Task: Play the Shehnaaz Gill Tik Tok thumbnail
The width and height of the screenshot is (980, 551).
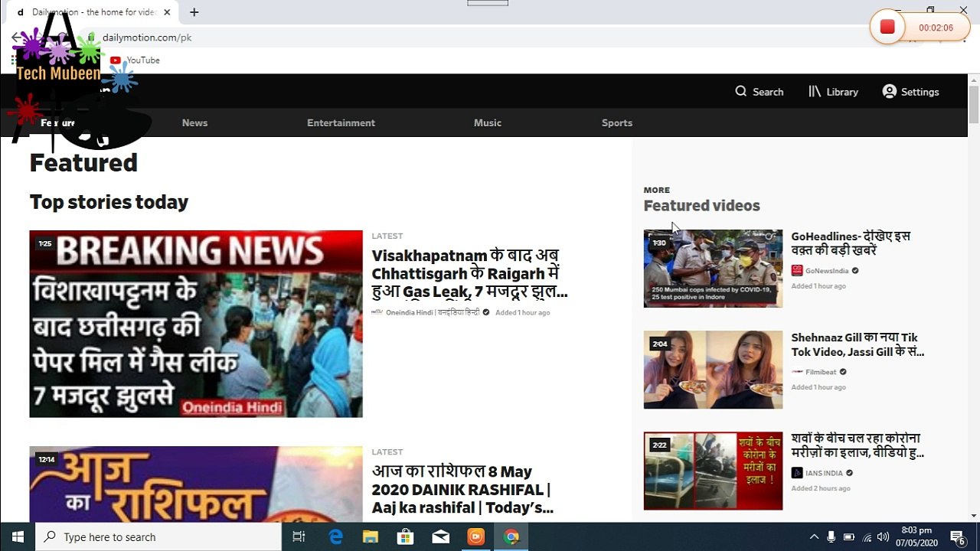Action: pos(713,370)
